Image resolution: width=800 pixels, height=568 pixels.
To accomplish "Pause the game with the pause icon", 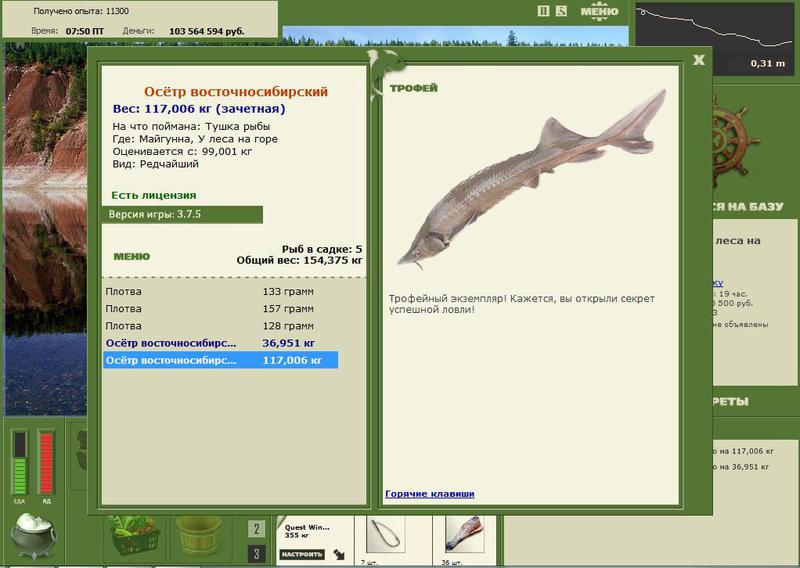I will click(x=543, y=11).
